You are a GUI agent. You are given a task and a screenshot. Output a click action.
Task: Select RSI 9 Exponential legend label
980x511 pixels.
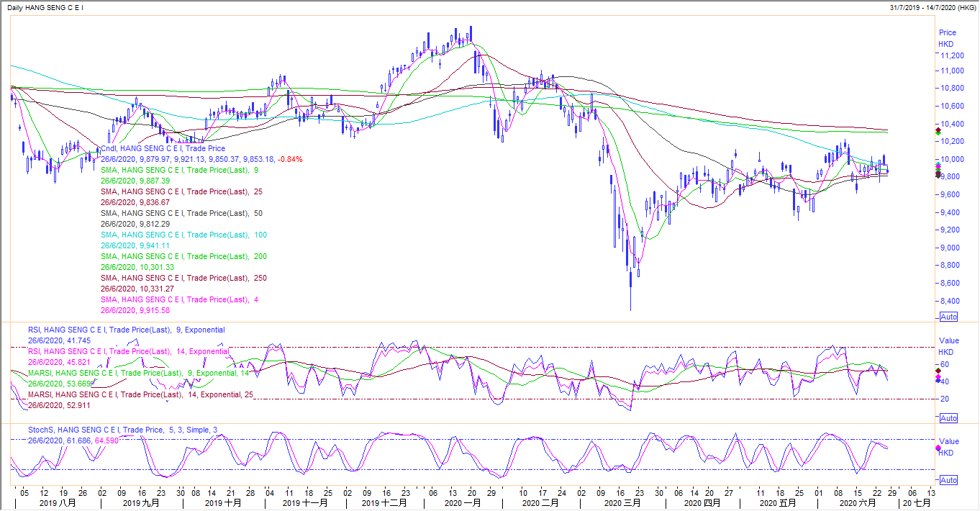click(x=127, y=330)
